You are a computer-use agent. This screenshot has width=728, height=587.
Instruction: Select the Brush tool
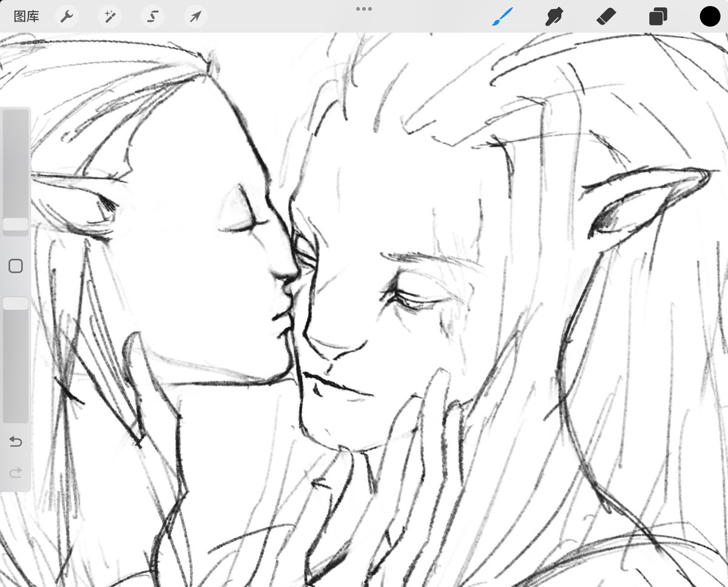pos(502,16)
